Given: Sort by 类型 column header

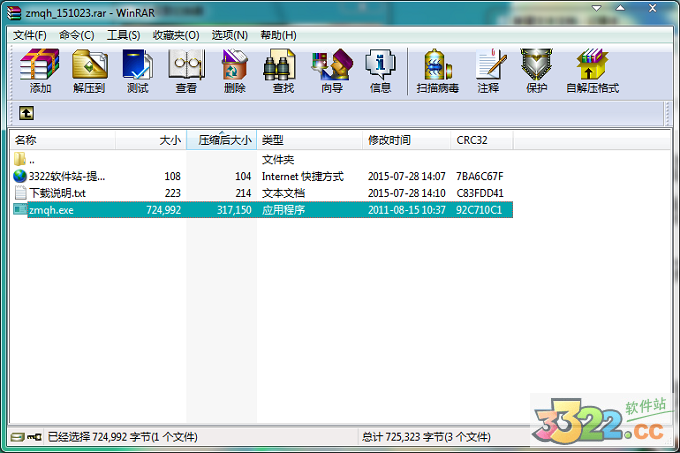Looking at the screenshot, I should [x=310, y=140].
